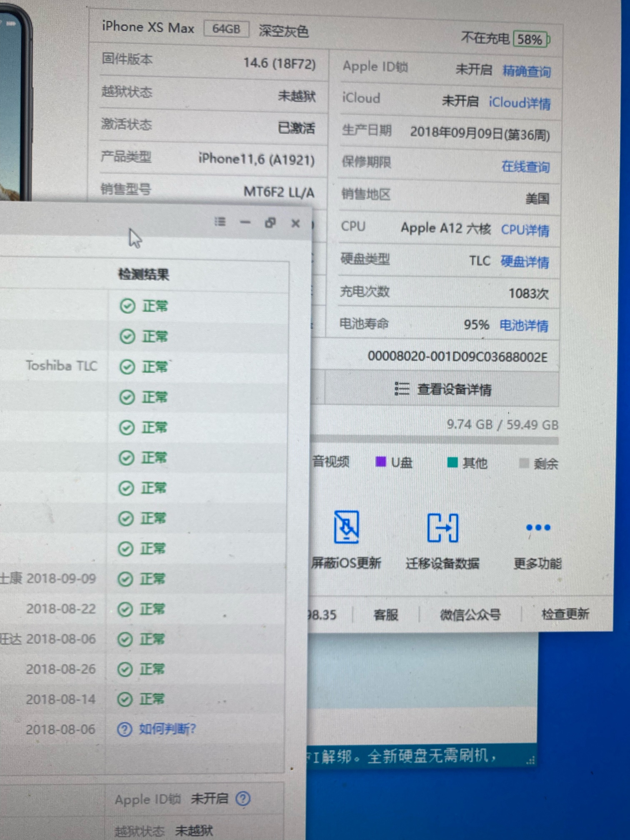This screenshot has width=630, height=840.
Task: Click the iPhone XS Max device name
Action: point(148,27)
